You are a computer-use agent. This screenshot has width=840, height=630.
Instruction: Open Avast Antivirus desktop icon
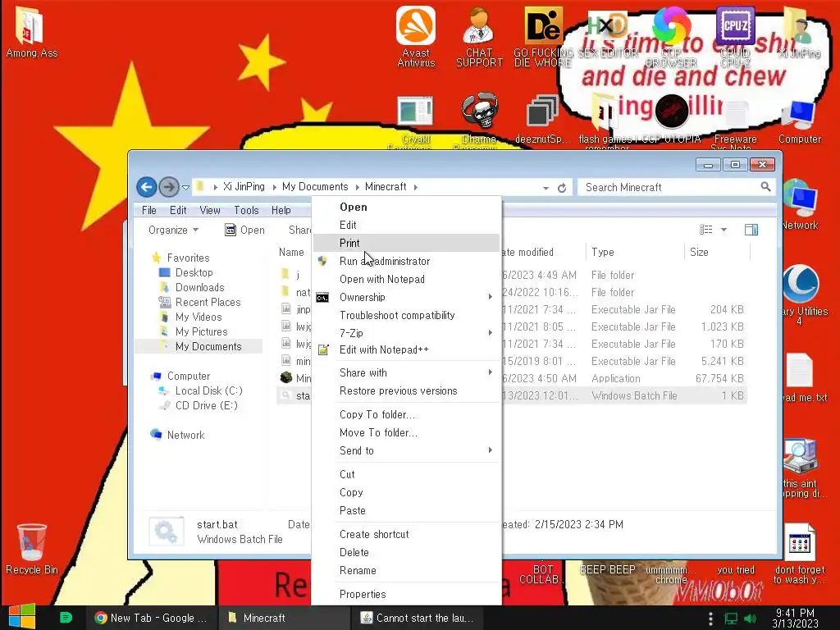416,36
